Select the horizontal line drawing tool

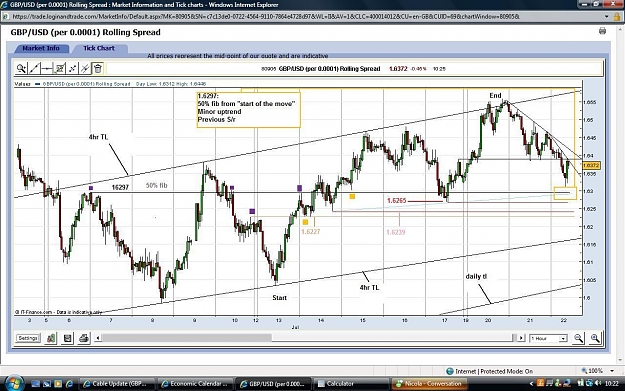47,69
